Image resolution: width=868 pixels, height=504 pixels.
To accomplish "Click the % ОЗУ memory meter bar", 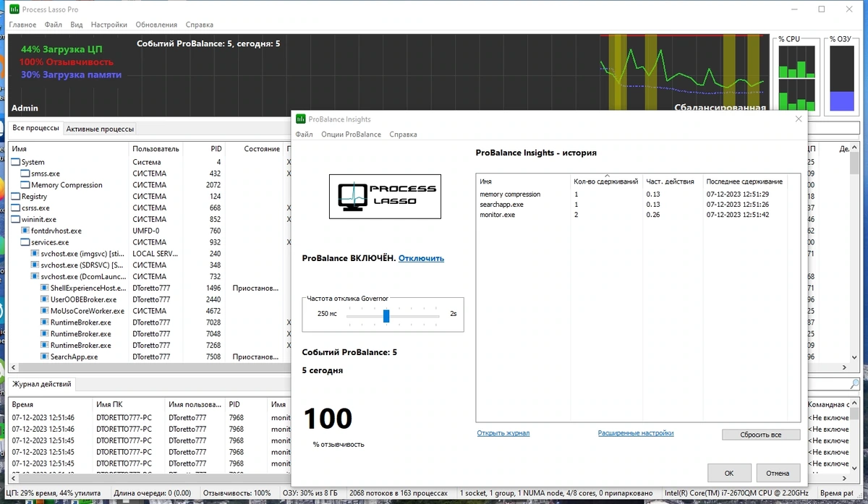I will click(841, 79).
